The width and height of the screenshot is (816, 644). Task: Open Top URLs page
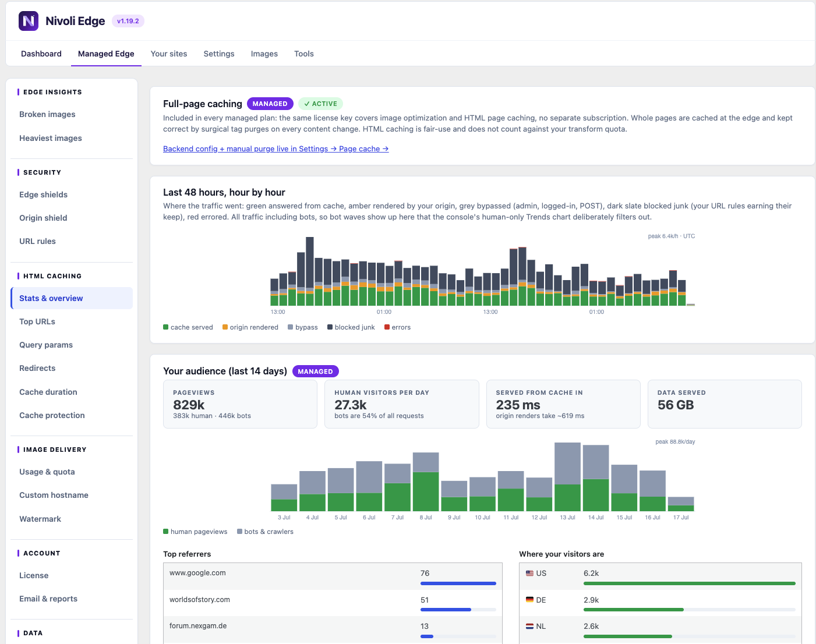pyautogui.click(x=72, y=321)
